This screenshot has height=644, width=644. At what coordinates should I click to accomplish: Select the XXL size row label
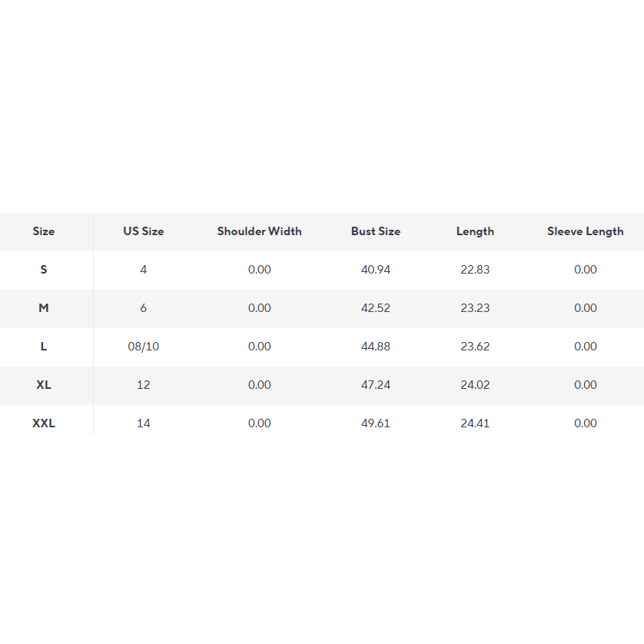point(44,423)
